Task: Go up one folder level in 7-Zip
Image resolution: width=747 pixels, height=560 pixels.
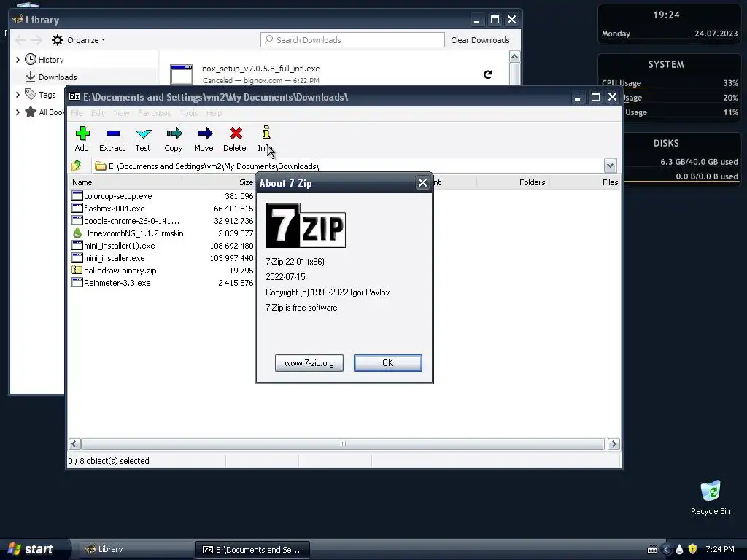Action: tap(77, 166)
